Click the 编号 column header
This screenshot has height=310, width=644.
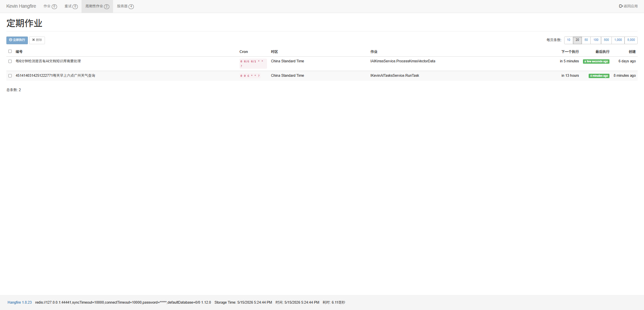(x=19, y=52)
